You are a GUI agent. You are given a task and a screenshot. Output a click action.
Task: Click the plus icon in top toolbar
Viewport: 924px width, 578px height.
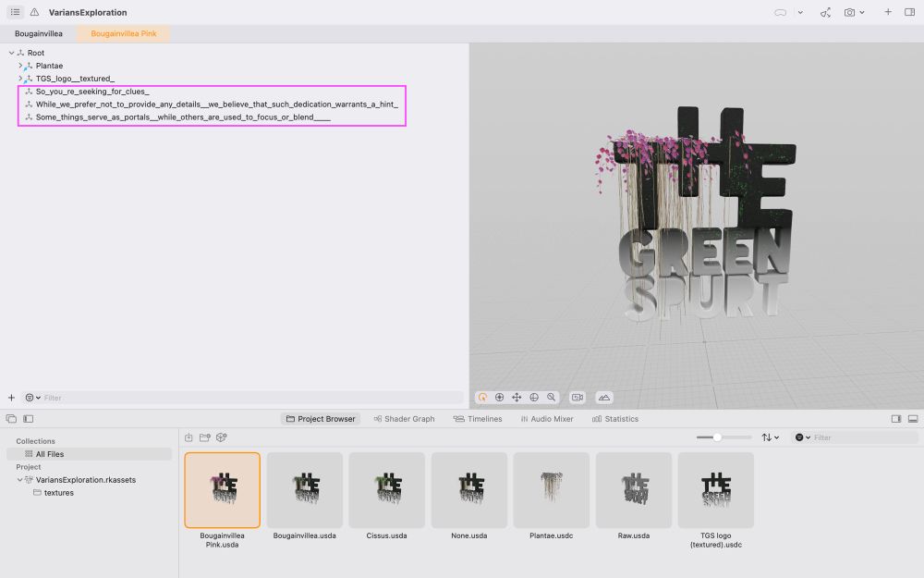click(x=887, y=12)
